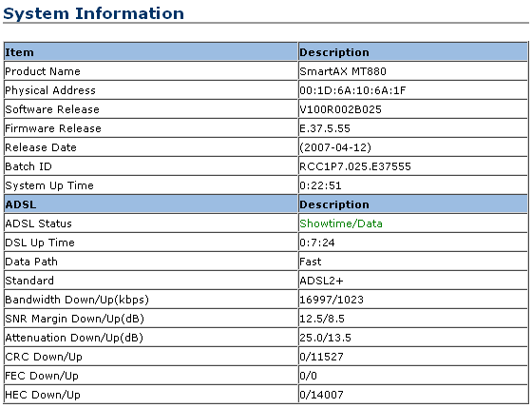Click the Physical Address value 00:1D:6A:10:6A:1F
Image resolution: width=532 pixels, height=408 pixels.
(352, 90)
